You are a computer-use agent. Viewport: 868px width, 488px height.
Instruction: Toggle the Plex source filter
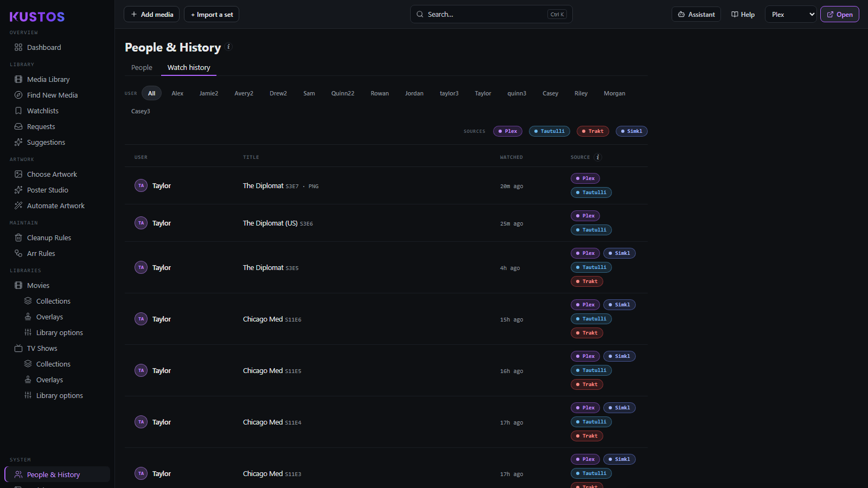point(508,131)
